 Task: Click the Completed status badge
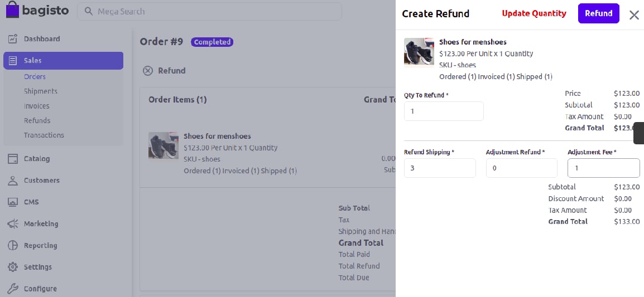click(212, 42)
